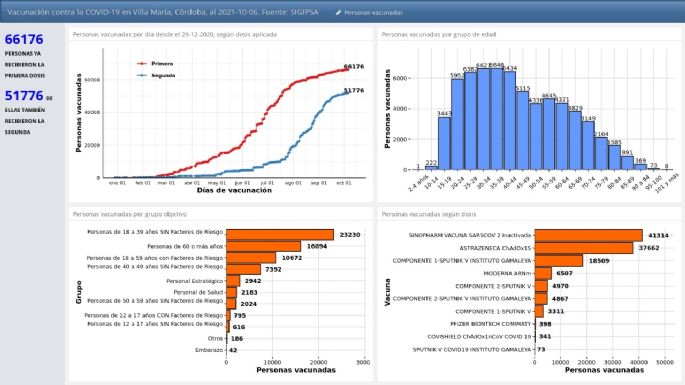Click the blue bar for age group 25-29
This screenshot has height=385, width=685.
(x=471, y=121)
